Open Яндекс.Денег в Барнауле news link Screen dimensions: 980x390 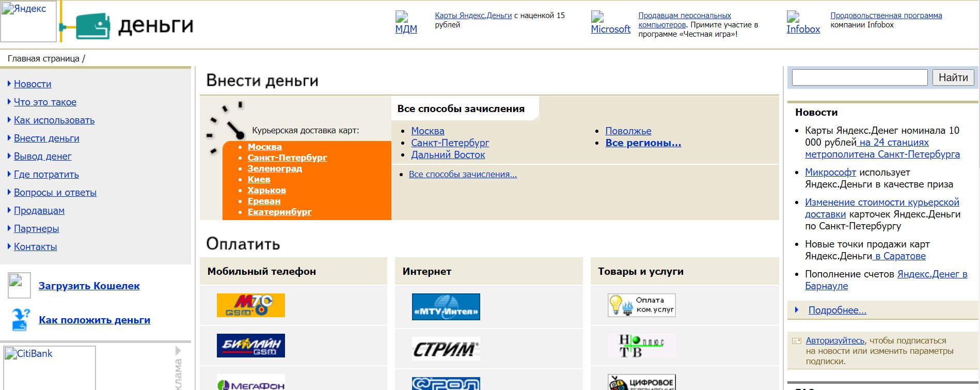pos(886,280)
